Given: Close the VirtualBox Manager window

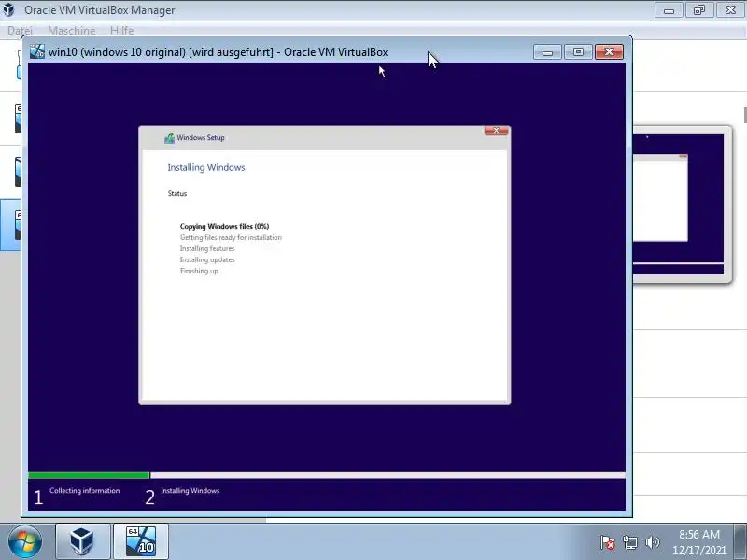Looking at the screenshot, I should coord(730,10).
